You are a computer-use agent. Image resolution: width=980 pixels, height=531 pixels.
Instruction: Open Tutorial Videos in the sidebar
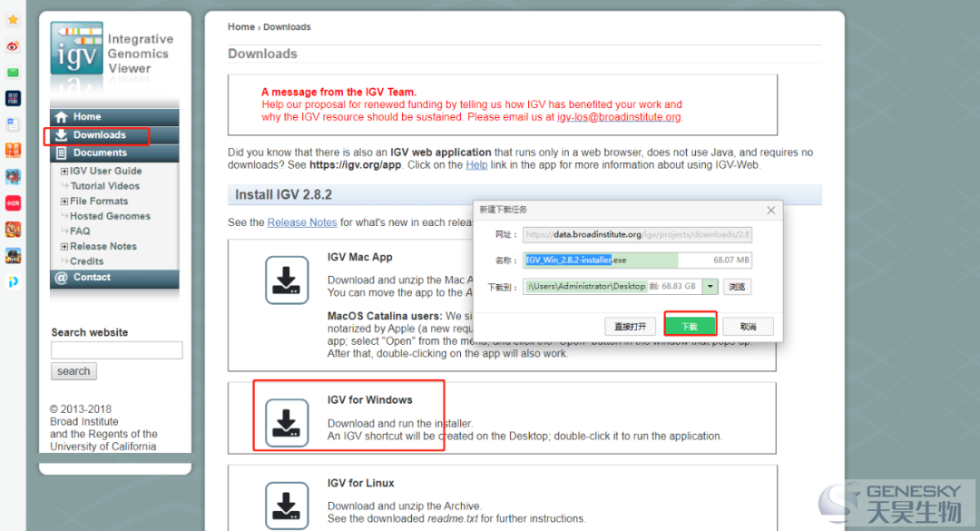(x=105, y=186)
